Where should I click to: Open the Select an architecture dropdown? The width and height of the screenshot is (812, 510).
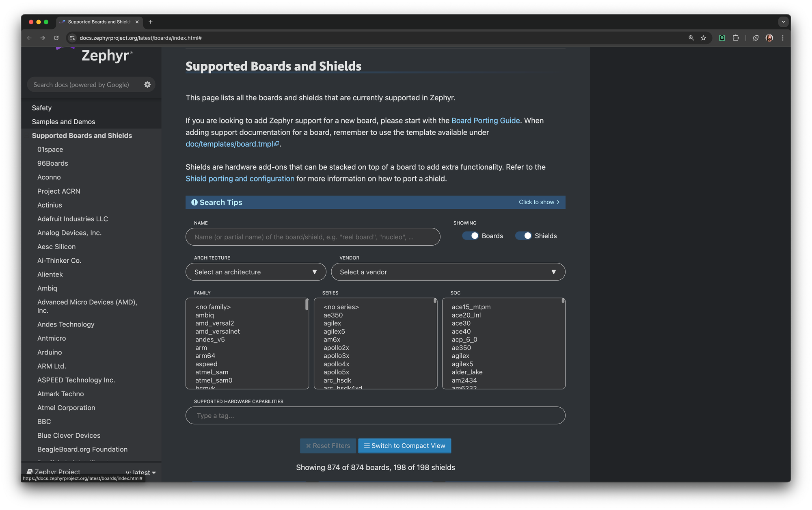(x=255, y=272)
